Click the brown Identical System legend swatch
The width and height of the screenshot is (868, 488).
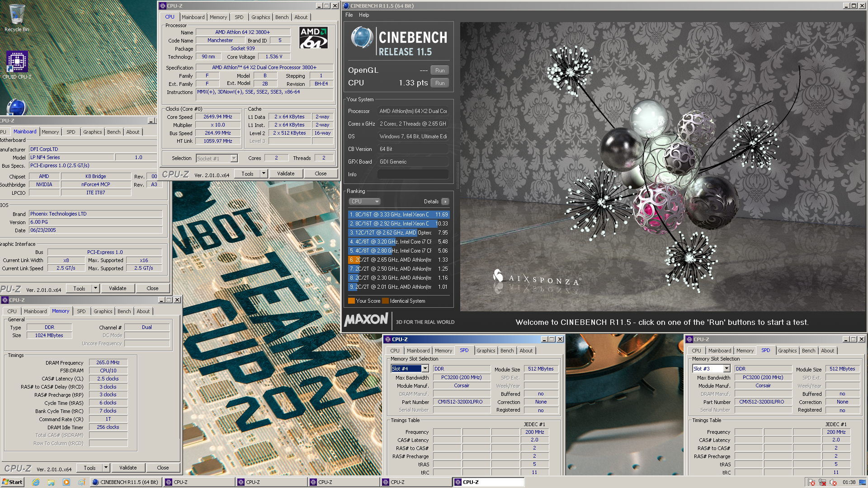point(385,301)
